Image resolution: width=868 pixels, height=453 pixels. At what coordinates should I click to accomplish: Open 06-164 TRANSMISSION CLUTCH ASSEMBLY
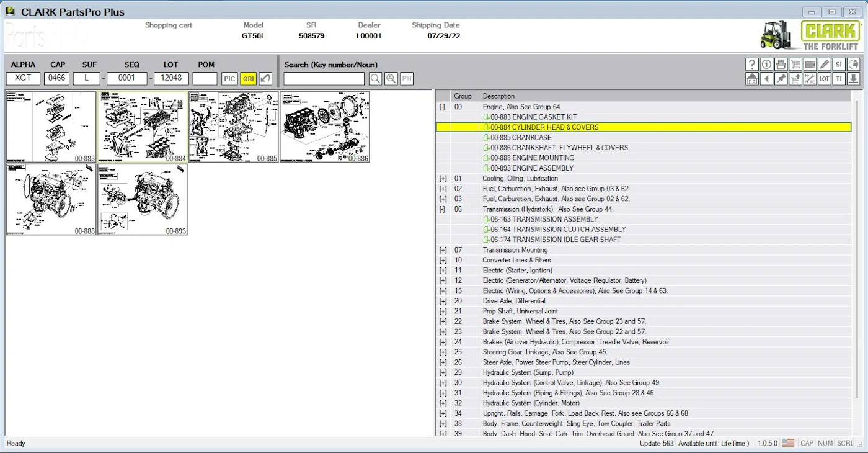click(x=554, y=230)
